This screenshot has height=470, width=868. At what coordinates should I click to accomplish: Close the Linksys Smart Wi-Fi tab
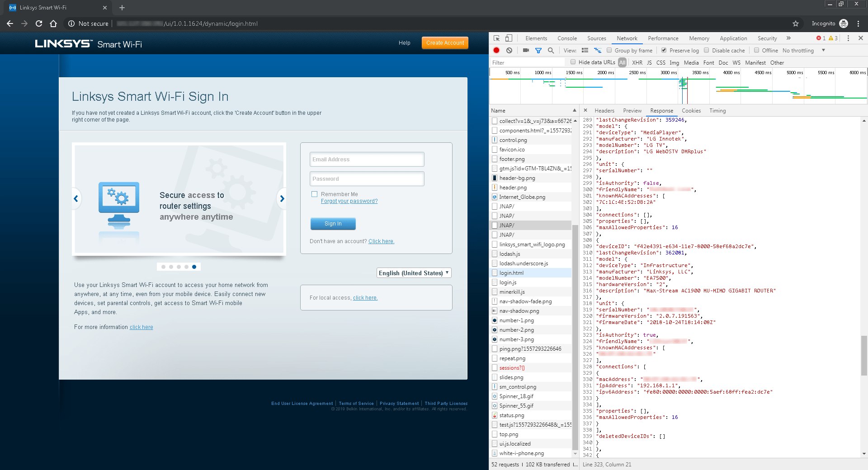[105, 8]
